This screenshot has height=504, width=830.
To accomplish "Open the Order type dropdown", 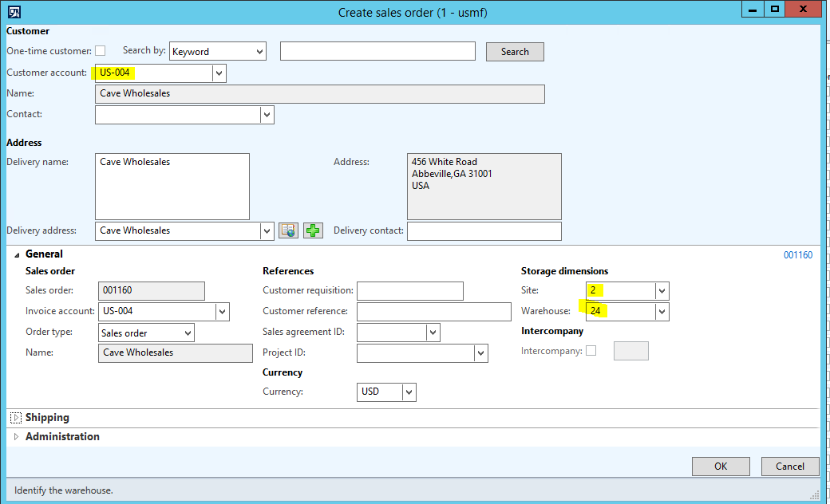I will (188, 333).
